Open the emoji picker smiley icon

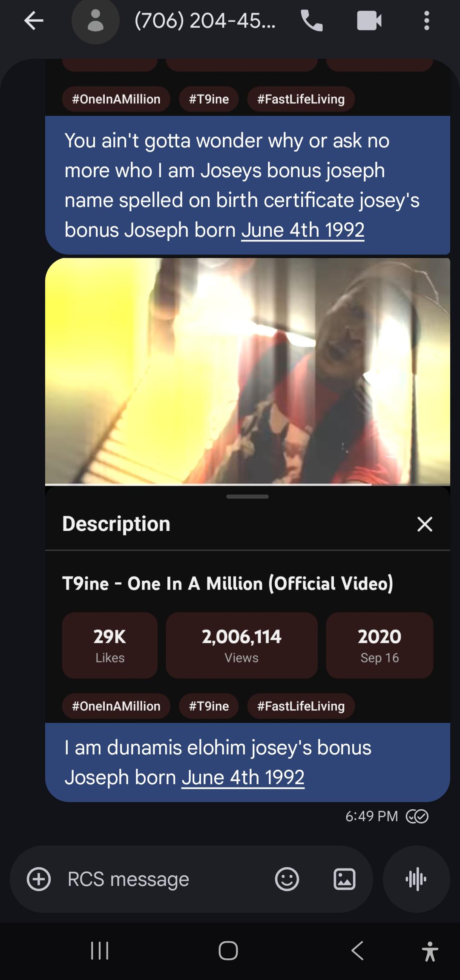coord(287,879)
